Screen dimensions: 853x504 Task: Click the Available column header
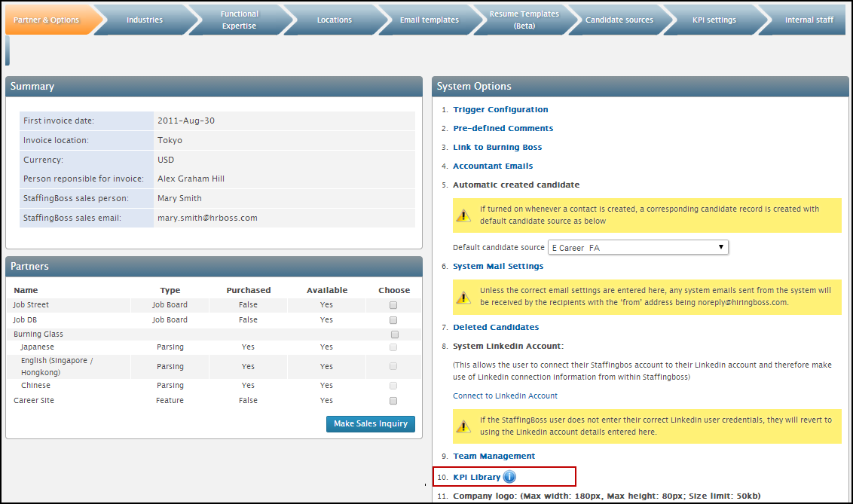point(327,290)
